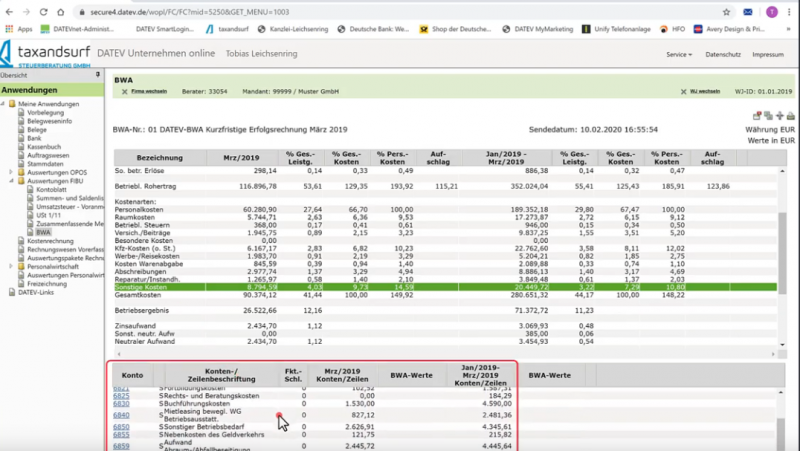This screenshot has height=451, width=800.
Task: Open account 6850 in the detail table
Action: click(121, 426)
